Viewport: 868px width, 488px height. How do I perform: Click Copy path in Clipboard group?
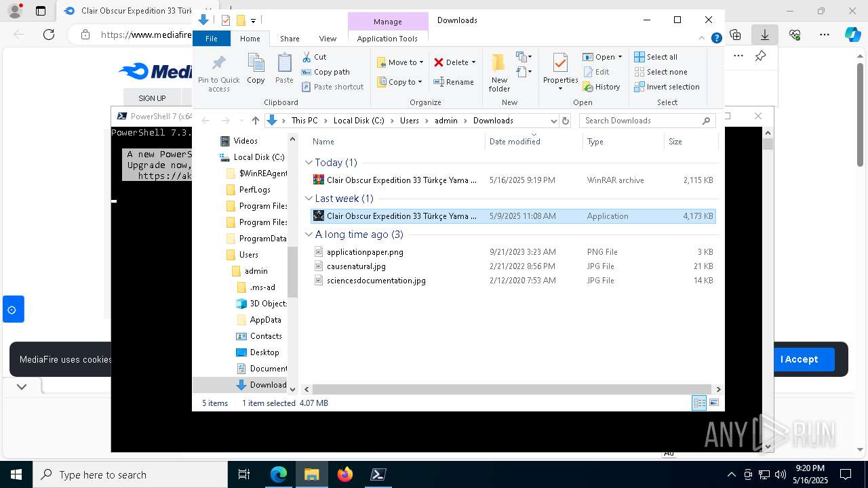(x=325, y=72)
